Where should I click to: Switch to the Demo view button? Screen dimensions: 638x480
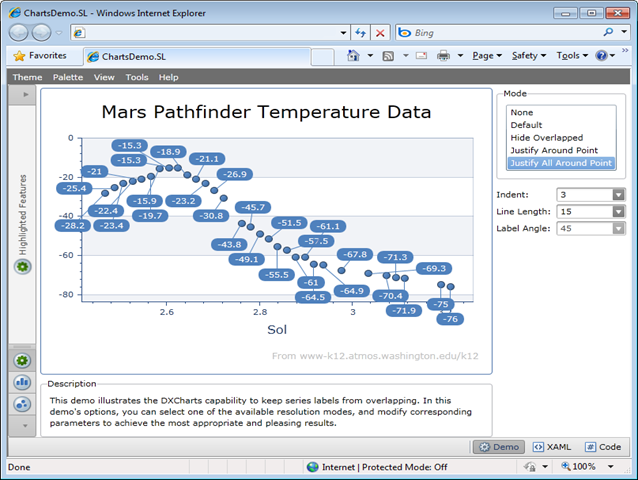pyautogui.click(x=499, y=447)
